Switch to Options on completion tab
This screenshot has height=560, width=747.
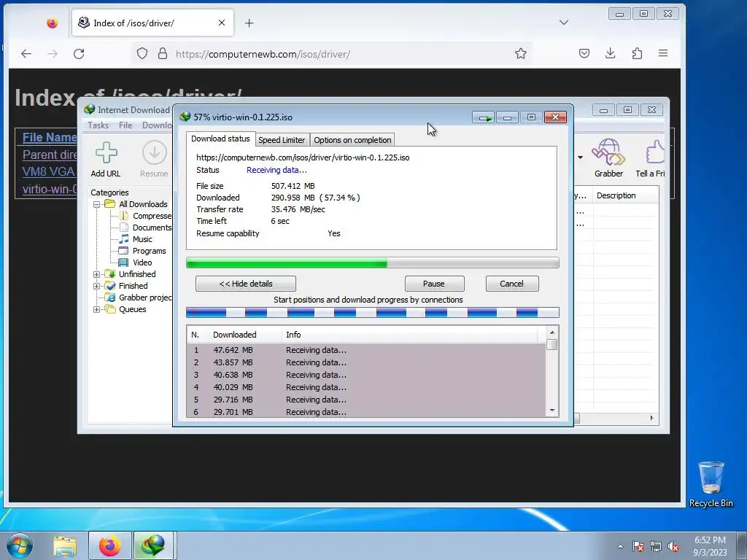(352, 140)
